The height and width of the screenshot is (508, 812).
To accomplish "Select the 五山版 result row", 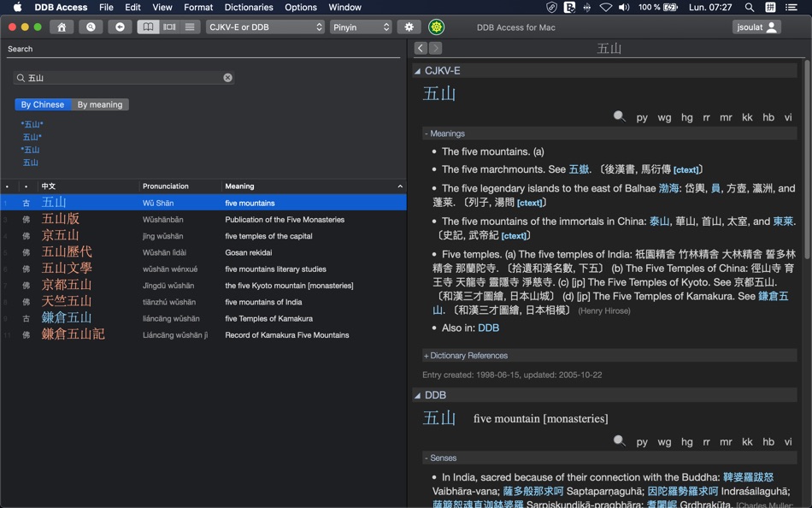I will [x=203, y=219].
